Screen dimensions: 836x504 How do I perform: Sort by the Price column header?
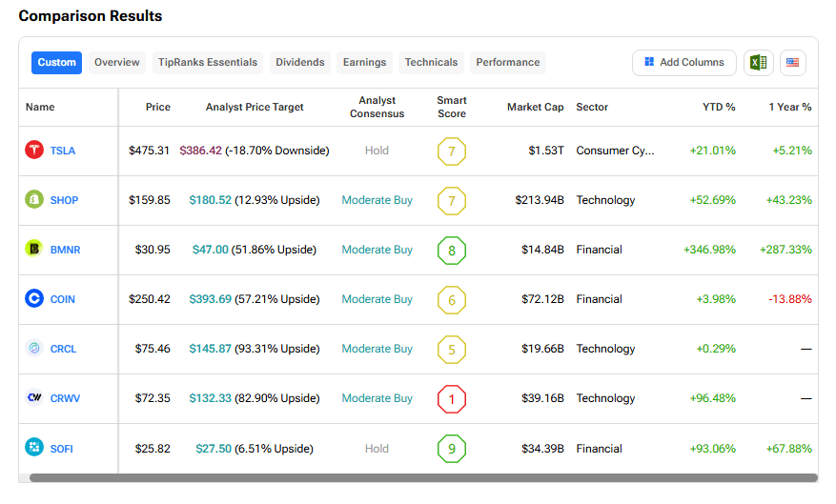tap(158, 107)
